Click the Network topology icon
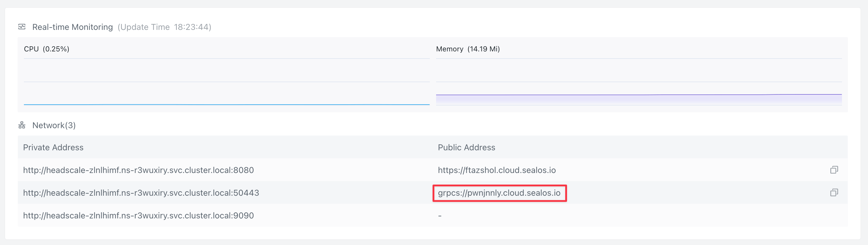The image size is (868, 245). point(22,125)
